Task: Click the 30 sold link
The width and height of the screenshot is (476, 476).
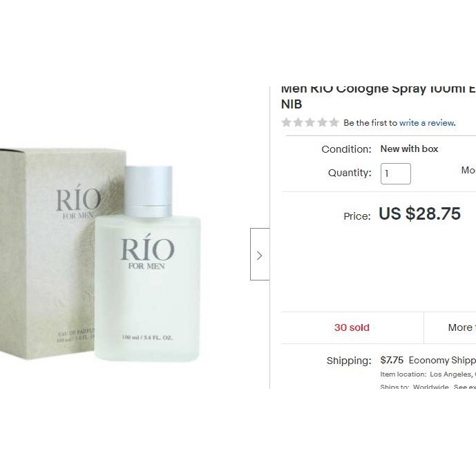Action: pos(352,327)
